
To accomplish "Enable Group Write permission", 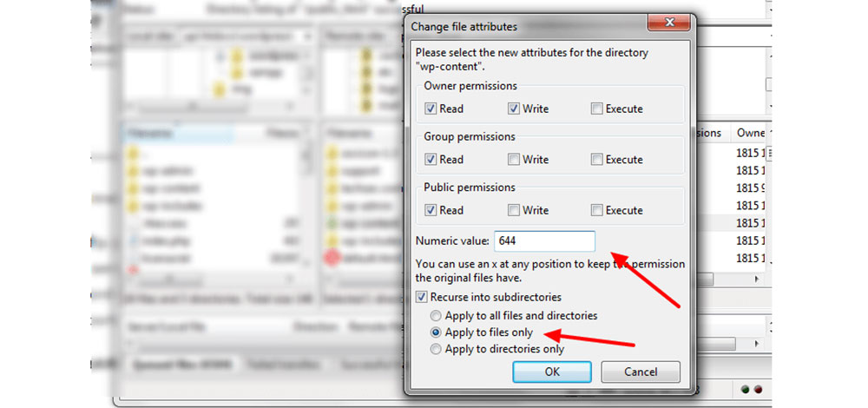I will (x=514, y=160).
